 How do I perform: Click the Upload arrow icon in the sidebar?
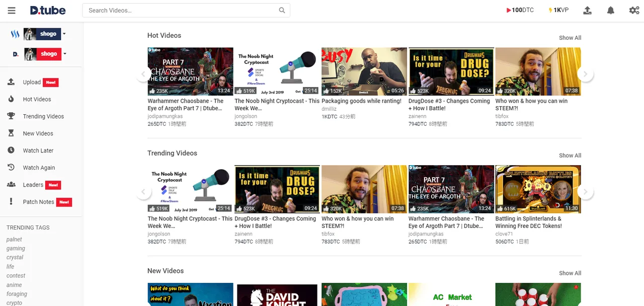pos(11,82)
